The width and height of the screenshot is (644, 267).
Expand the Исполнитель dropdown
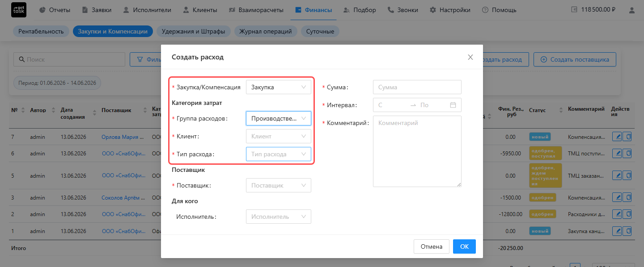point(279,217)
